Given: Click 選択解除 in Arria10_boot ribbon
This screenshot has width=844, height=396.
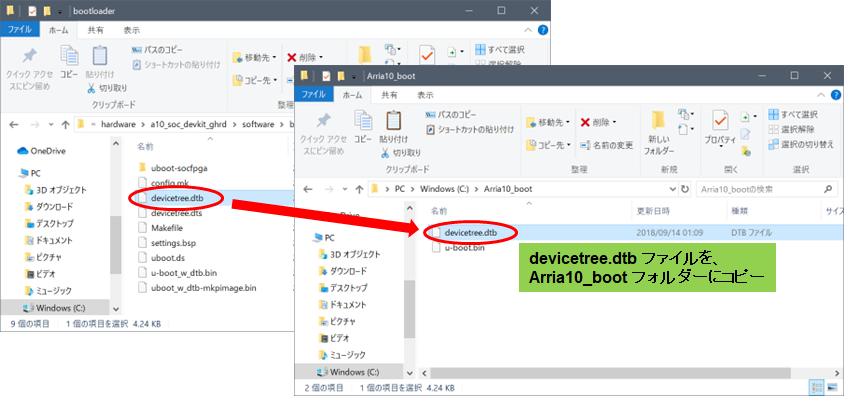Looking at the screenshot, I should [x=791, y=129].
